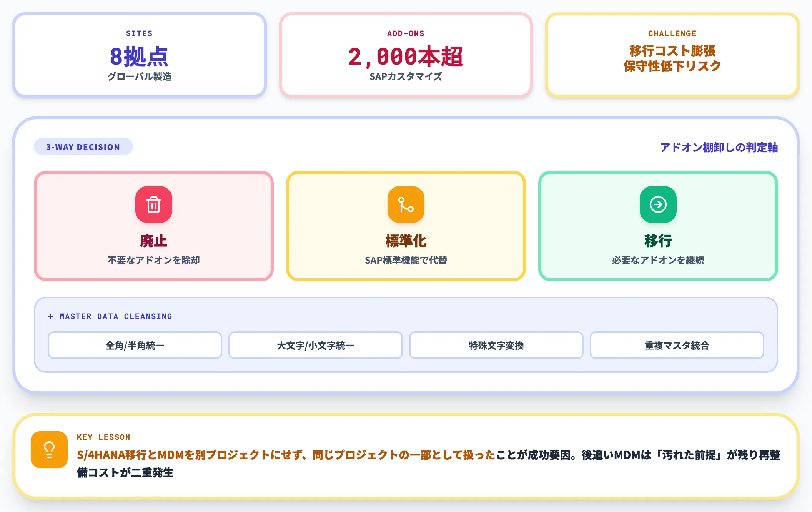
Task: Click the text SAP標準機能で代替
Action: pyautogui.click(x=406, y=260)
